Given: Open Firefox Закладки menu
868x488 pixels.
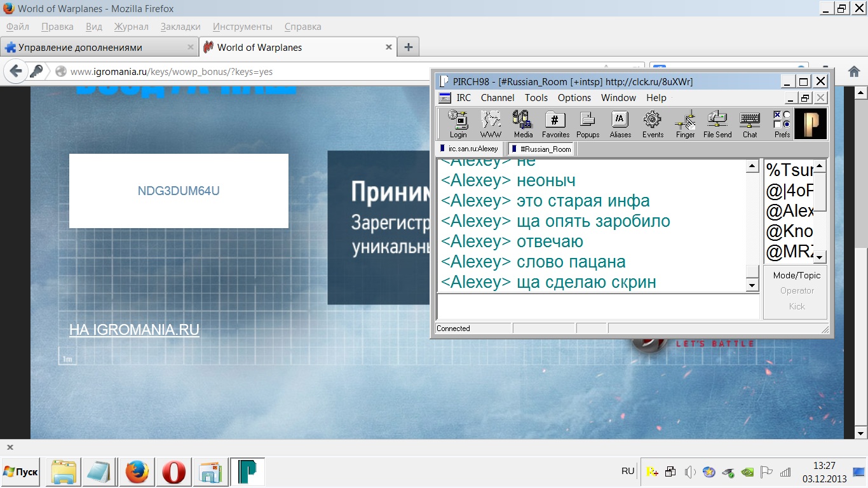Looking at the screenshot, I should pyautogui.click(x=180, y=27).
